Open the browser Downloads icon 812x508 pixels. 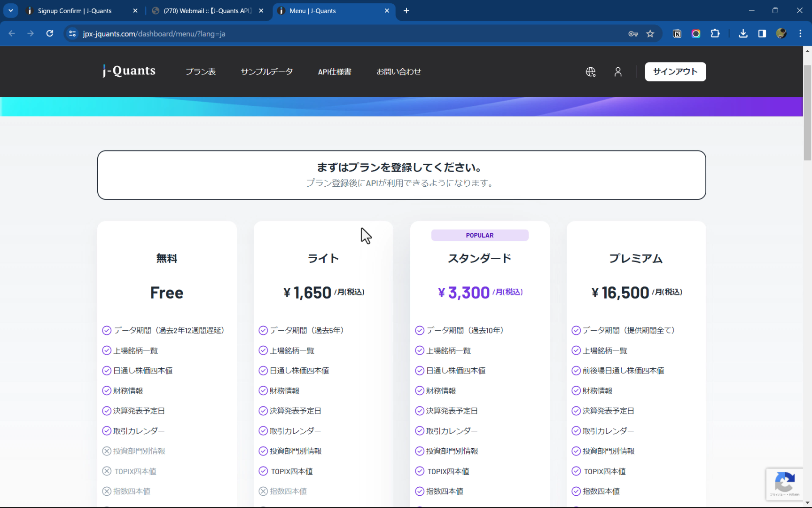[x=743, y=33]
